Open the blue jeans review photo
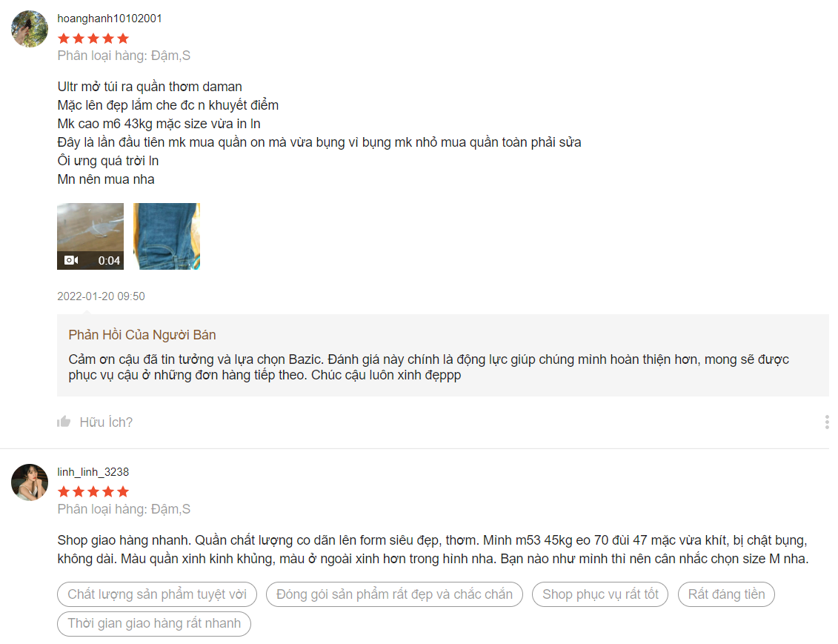Viewport: 838px width, 644px height. (166, 236)
